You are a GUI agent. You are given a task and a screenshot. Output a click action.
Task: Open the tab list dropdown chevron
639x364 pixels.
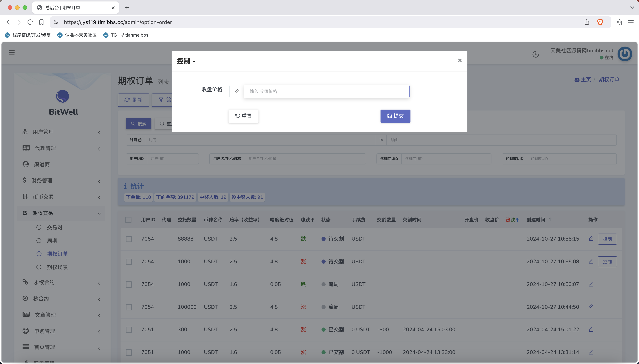point(632,8)
